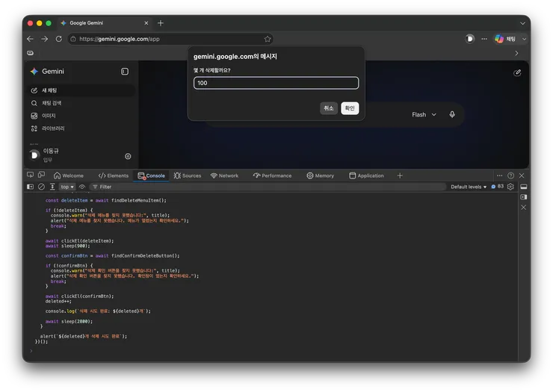Screen dimensions: 553x392
Task: Click the new chat pencil icon top right
Action: (517, 73)
